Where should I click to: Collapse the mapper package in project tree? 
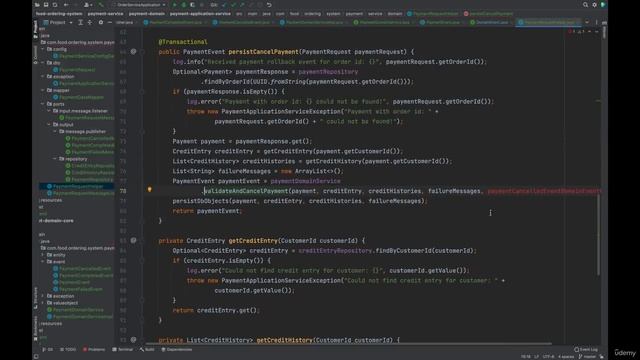coord(43,90)
